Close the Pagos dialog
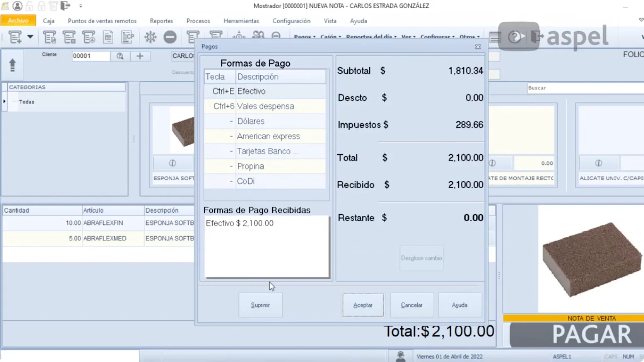The image size is (644, 362). click(478, 47)
